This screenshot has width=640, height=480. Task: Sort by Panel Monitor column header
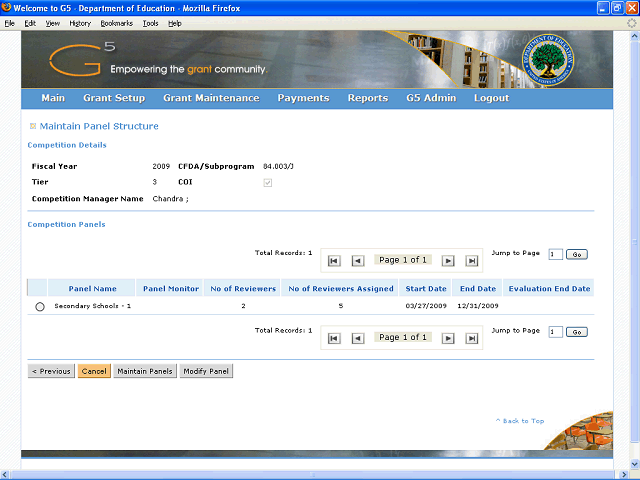coord(171,289)
